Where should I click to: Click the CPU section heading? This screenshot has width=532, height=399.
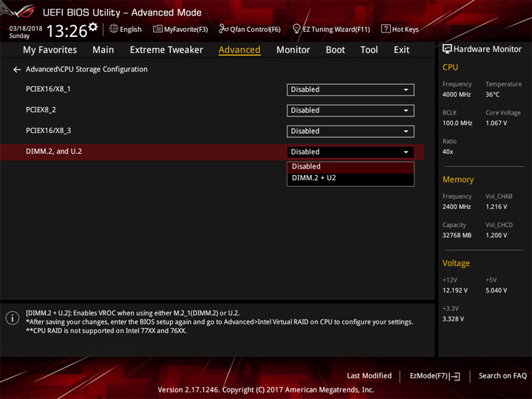tap(450, 67)
